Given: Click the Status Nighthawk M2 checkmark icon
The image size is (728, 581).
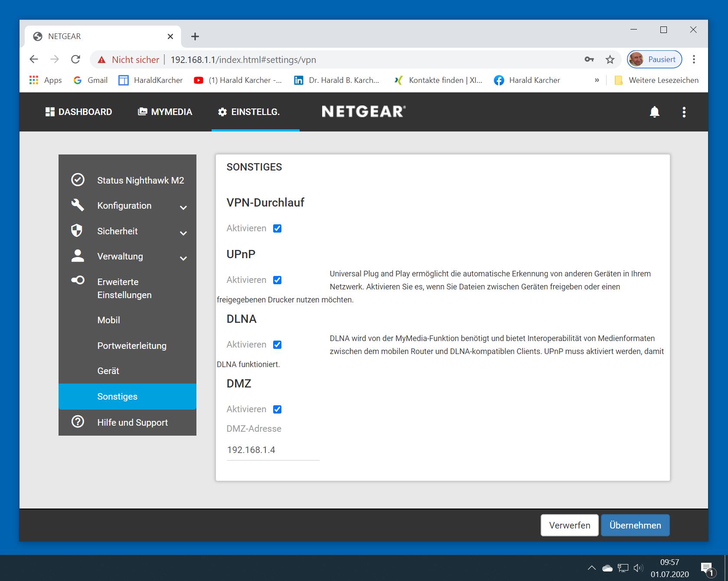Looking at the screenshot, I should click(x=78, y=180).
